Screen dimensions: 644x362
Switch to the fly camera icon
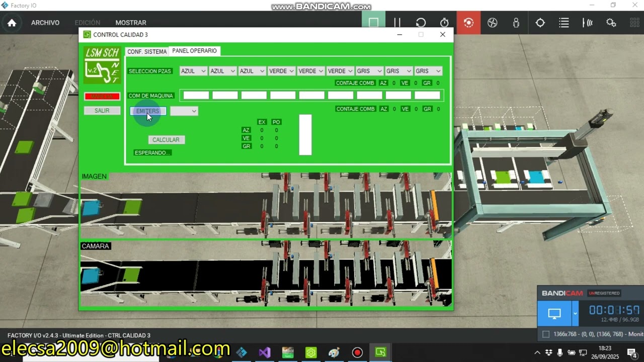point(493,23)
